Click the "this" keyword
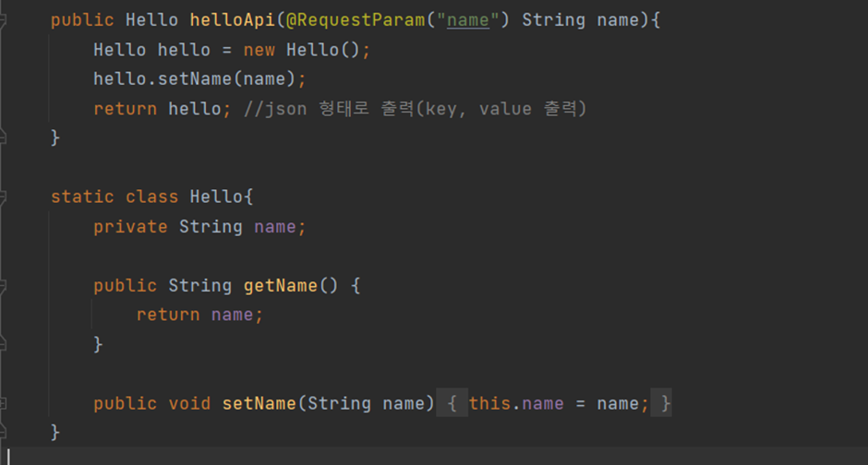 pyautogui.click(x=490, y=403)
